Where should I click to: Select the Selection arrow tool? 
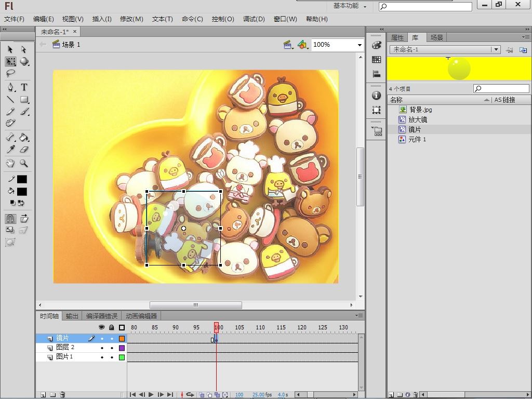(10, 49)
